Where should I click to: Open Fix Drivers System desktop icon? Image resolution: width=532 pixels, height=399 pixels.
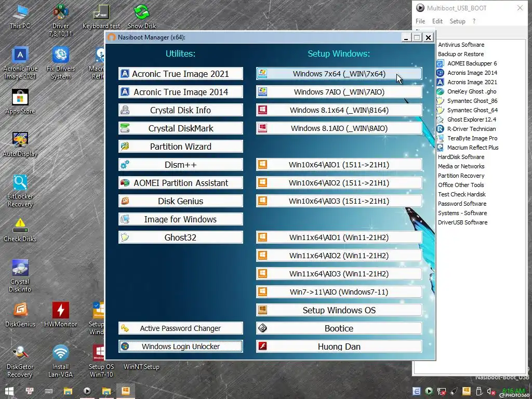[60, 63]
